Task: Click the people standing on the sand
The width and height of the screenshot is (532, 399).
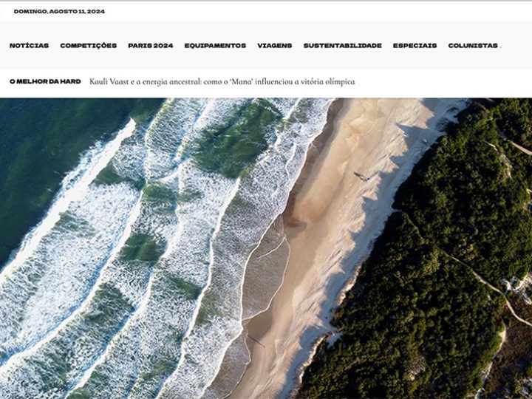Action: point(361,177)
